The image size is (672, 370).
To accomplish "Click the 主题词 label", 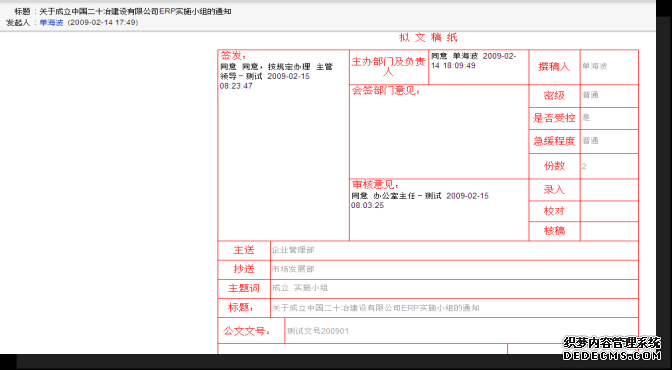I will pos(244,289).
